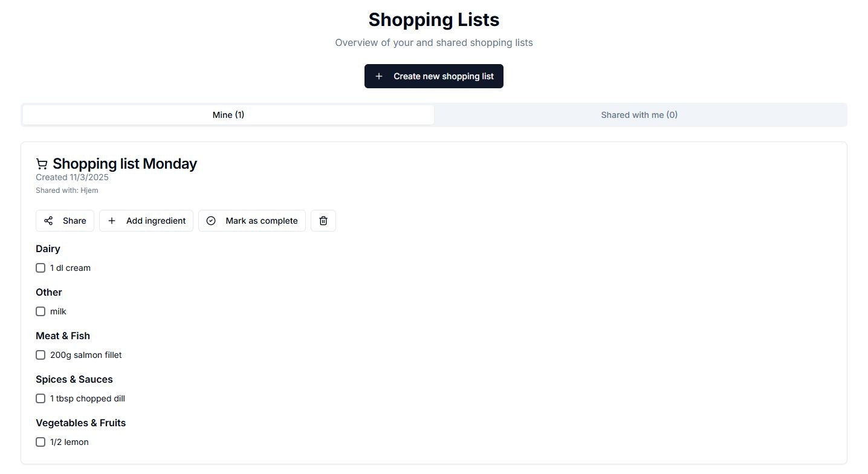Open the Shopping list Monday details
Viewport: 868px width, 474px height.
(x=124, y=163)
